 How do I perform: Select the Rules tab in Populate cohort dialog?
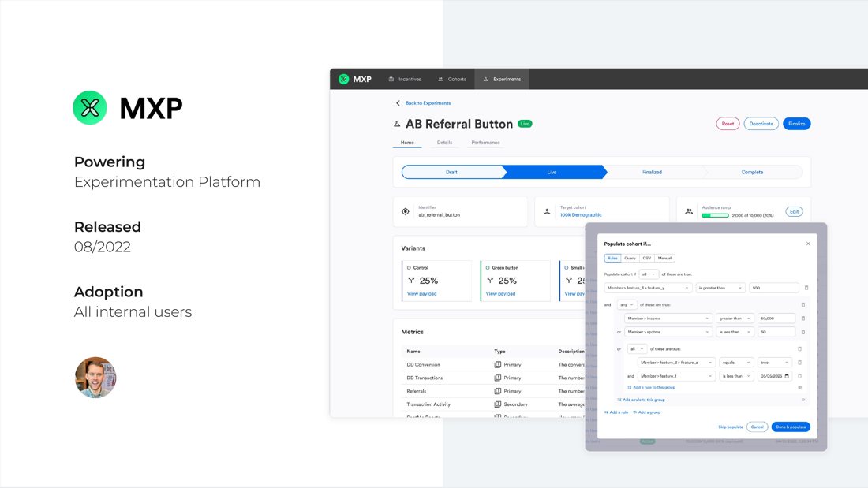(x=613, y=258)
